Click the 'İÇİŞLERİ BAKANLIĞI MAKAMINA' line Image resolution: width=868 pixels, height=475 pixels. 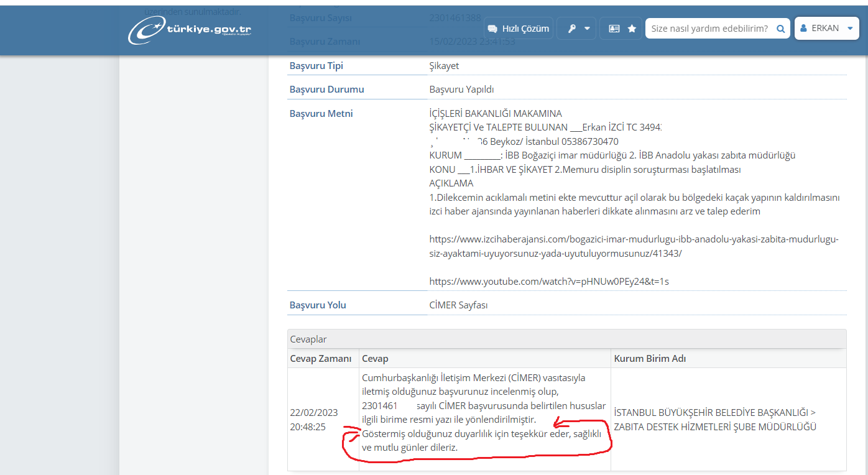tap(496, 114)
